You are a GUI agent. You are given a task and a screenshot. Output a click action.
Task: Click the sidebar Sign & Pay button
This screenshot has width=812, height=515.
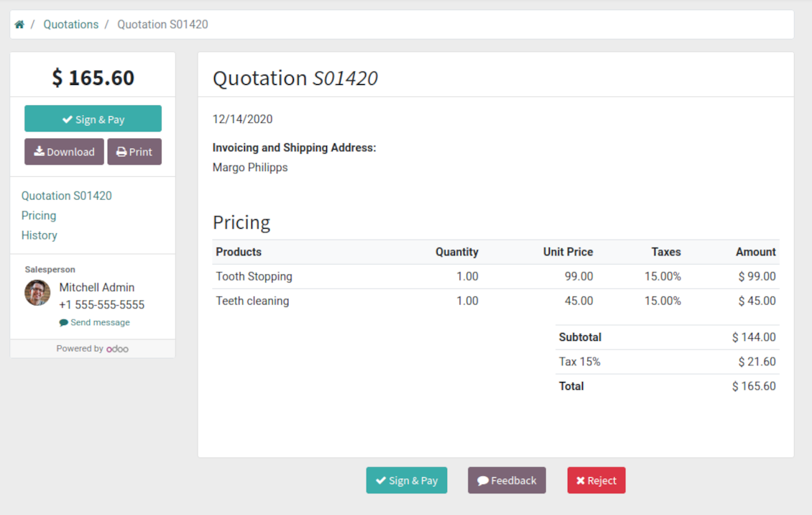click(x=93, y=119)
